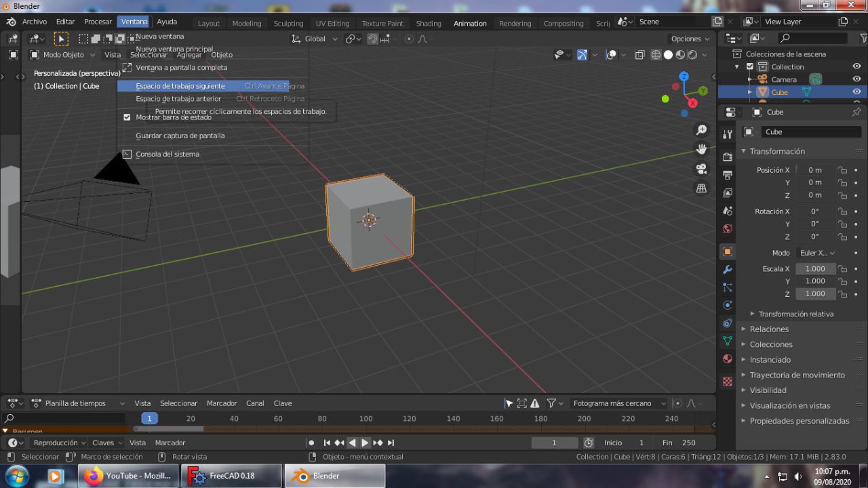
Task: Open the Output properties tab
Action: point(727,174)
